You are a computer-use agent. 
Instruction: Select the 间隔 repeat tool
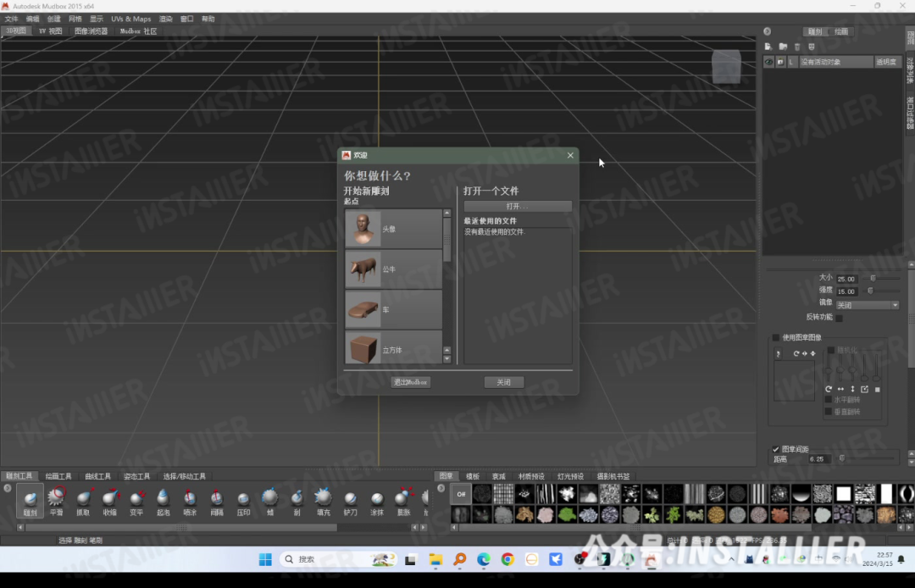click(217, 501)
